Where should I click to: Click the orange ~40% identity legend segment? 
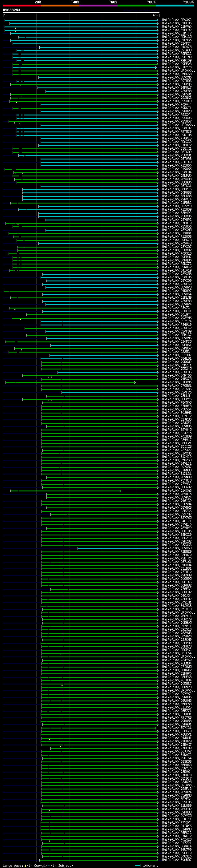click(60, 6)
